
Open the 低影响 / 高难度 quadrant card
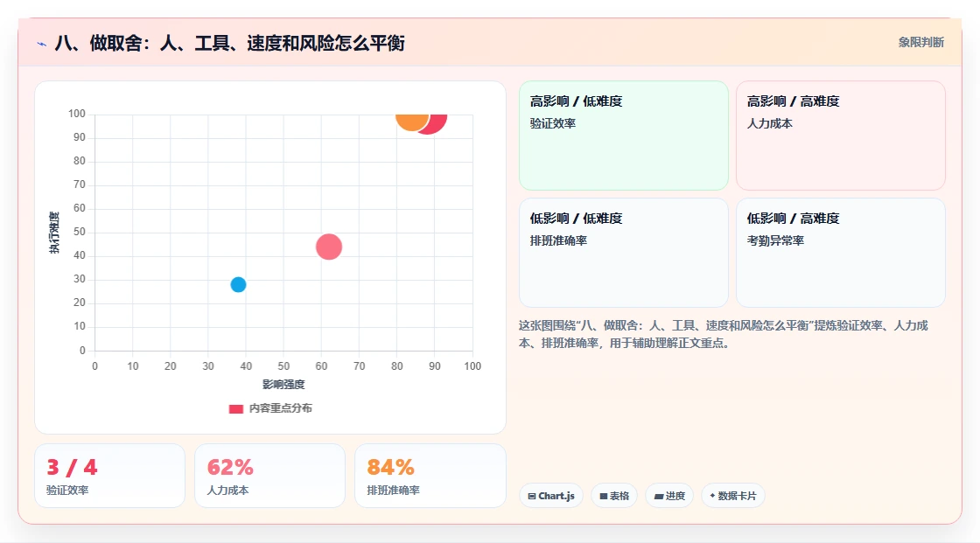[x=841, y=253]
